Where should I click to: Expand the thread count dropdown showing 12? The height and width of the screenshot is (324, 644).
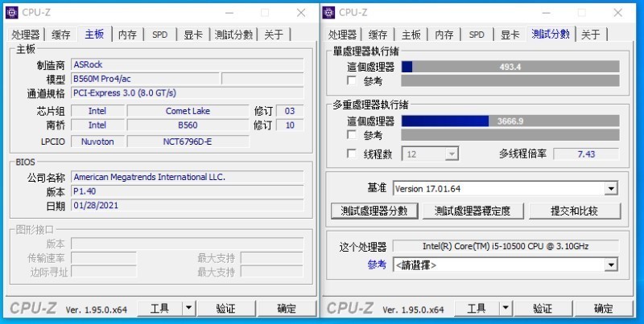click(452, 154)
